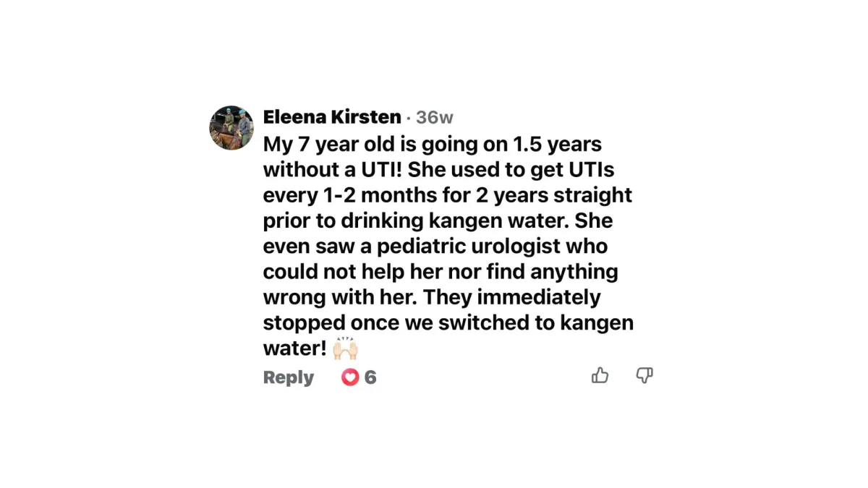Open the Eleena Kirsten username link
This screenshot has width=868, height=488.
(332, 117)
